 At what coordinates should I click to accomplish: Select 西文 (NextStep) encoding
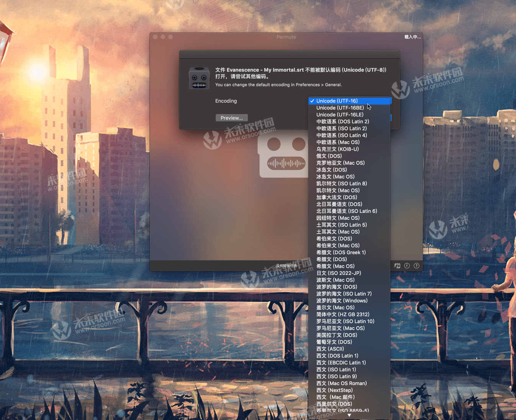[x=349, y=391]
